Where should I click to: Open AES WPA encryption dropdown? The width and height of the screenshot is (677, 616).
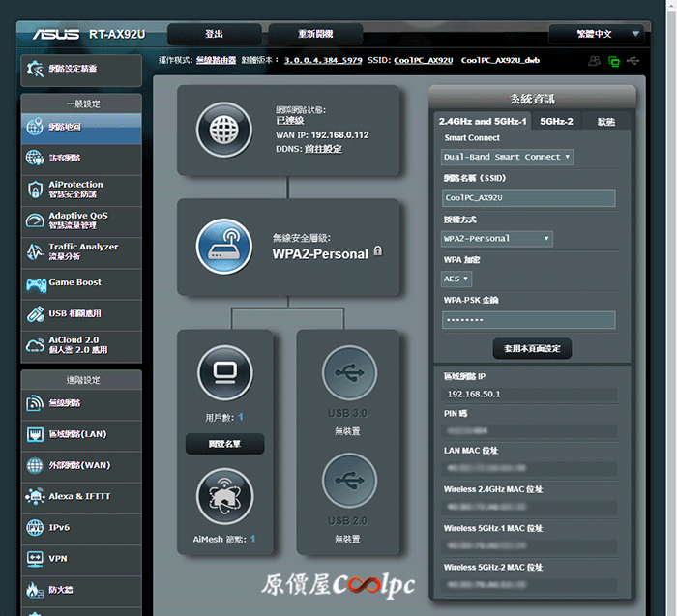click(x=456, y=279)
